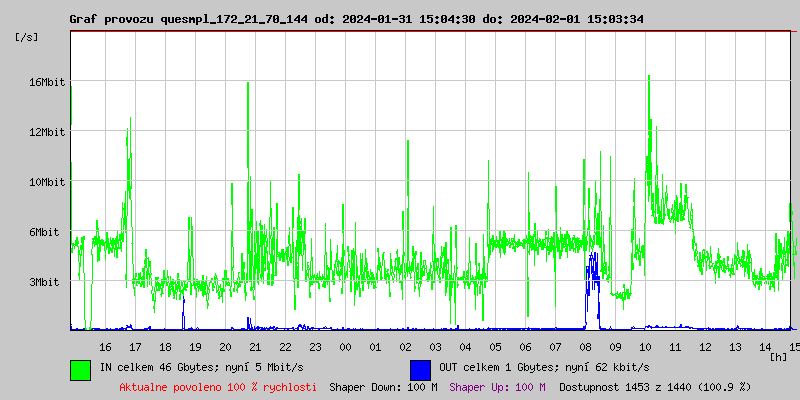
Task: Click the 'Dostupnost 1453 z 1440' text
Action: point(655,387)
